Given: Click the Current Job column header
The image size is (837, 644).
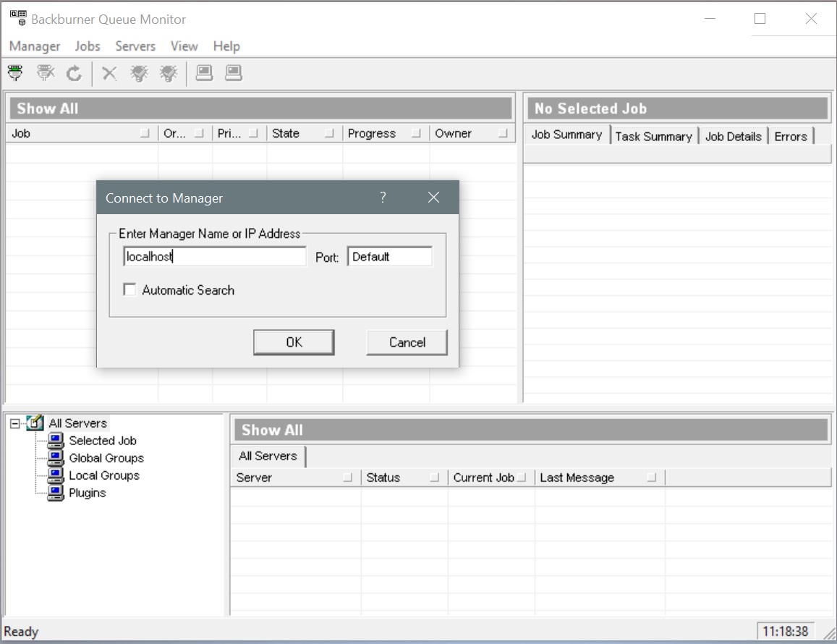Looking at the screenshot, I should (x=490, y=478).
